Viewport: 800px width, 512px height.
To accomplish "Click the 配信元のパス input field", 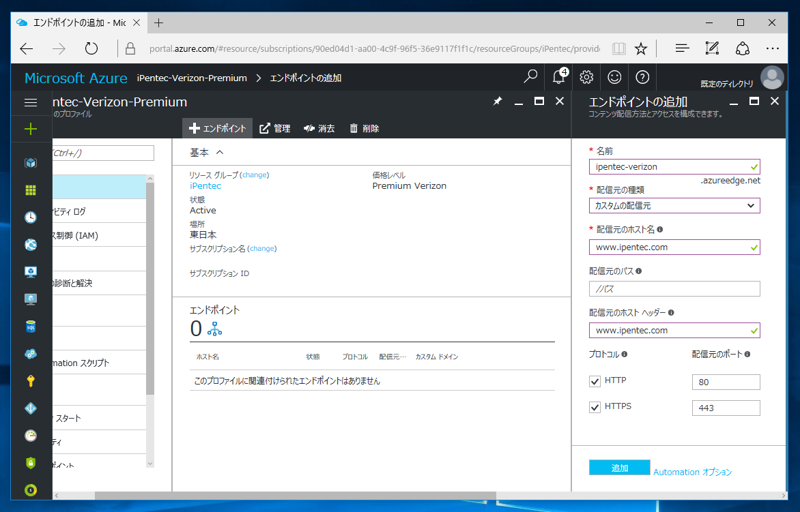I will [x=674, y=289].
